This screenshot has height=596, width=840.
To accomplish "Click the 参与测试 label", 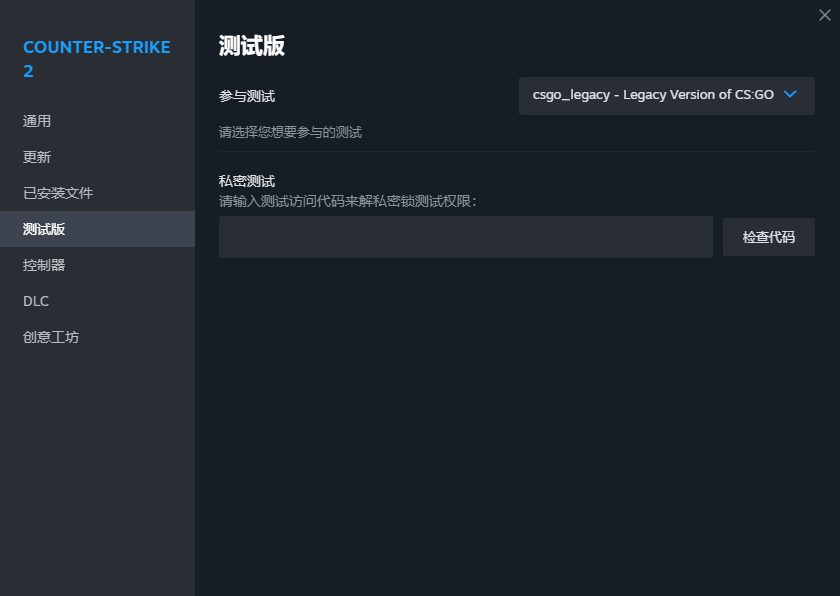I will tap(247, 96).
